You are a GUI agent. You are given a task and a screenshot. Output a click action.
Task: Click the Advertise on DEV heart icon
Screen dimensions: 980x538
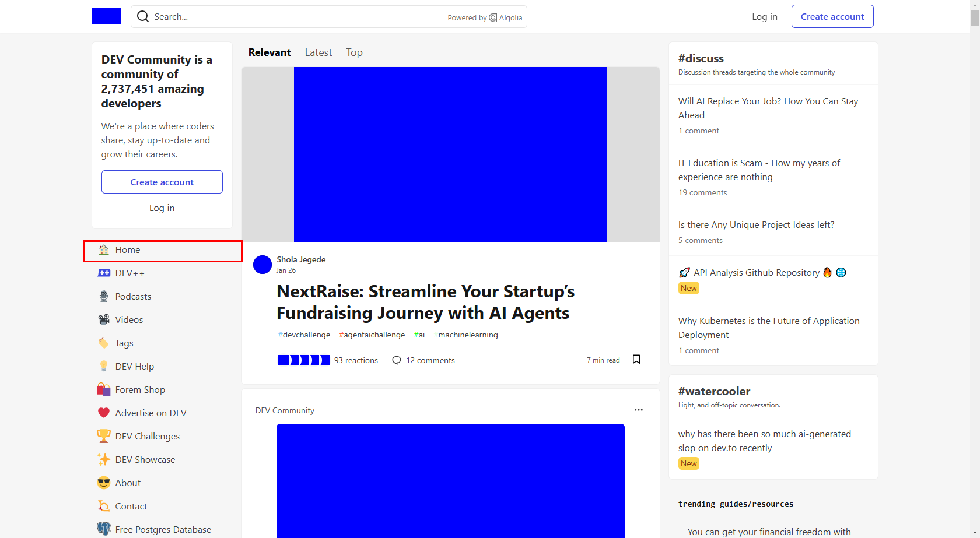(x=104, y=413)
